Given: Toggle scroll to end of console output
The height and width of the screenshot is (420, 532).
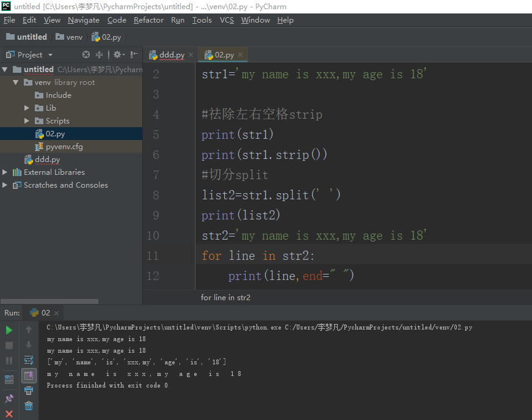Looking at the screenshot, I should pyautogui.click(x=29, y=375).
